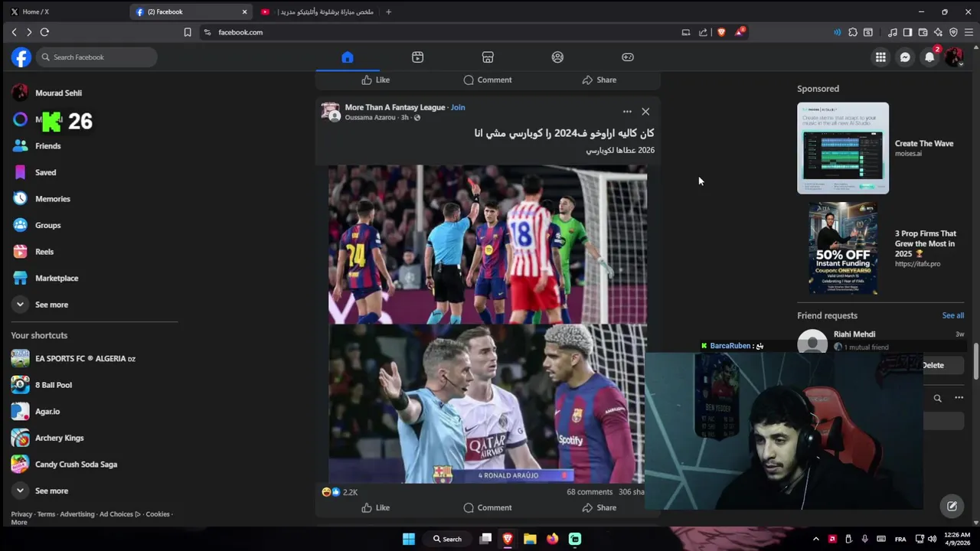Reload the page
This screenshot has width=980, height=551.
pyautogui.click(x=44, y=32)
